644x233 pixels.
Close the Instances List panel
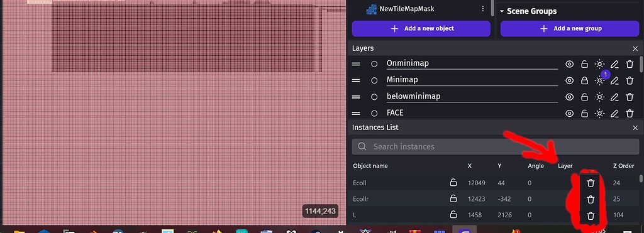click(x=635, y=127)
